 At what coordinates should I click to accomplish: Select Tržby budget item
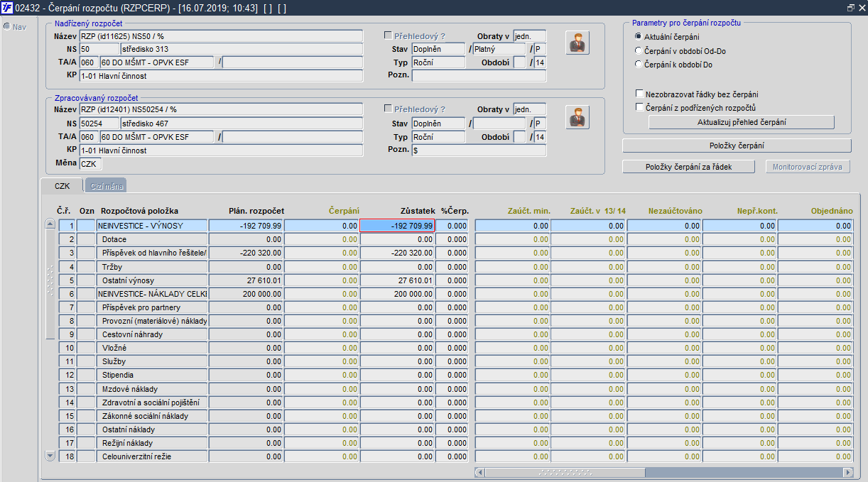pos(152,266)
